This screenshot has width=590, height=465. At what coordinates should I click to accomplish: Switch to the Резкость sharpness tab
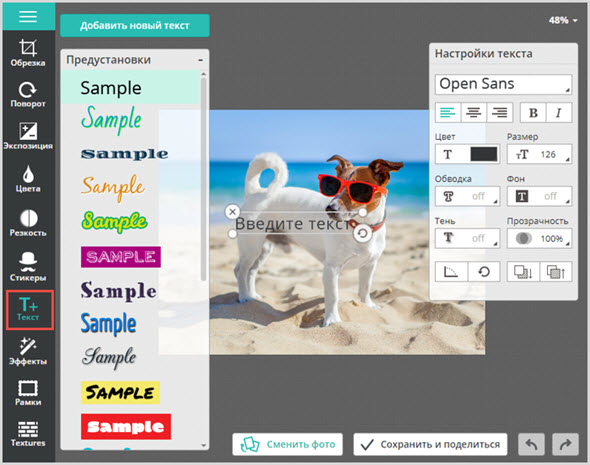pyautogui.click(x=28, y=223)
